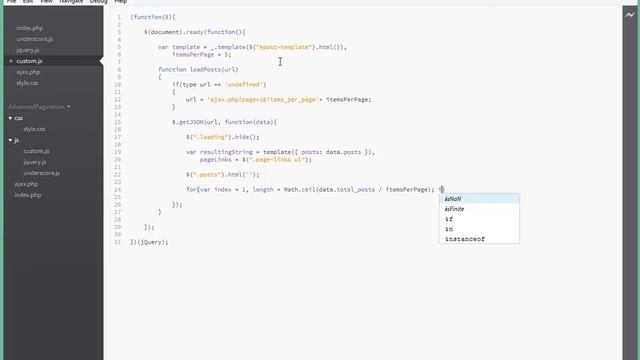Click line number 31 in the gutter
The image size is (640, 360).
click(118, 242)
